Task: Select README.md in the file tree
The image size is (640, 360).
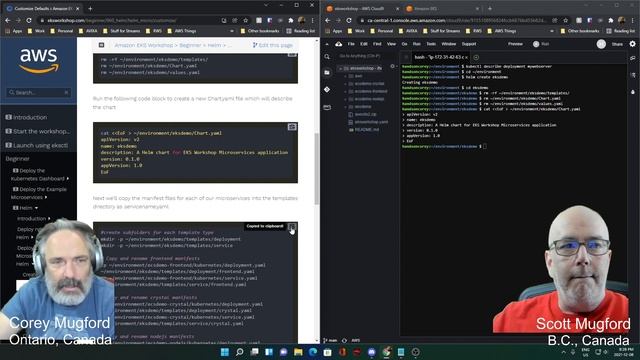Action: [x=367, y=129]
